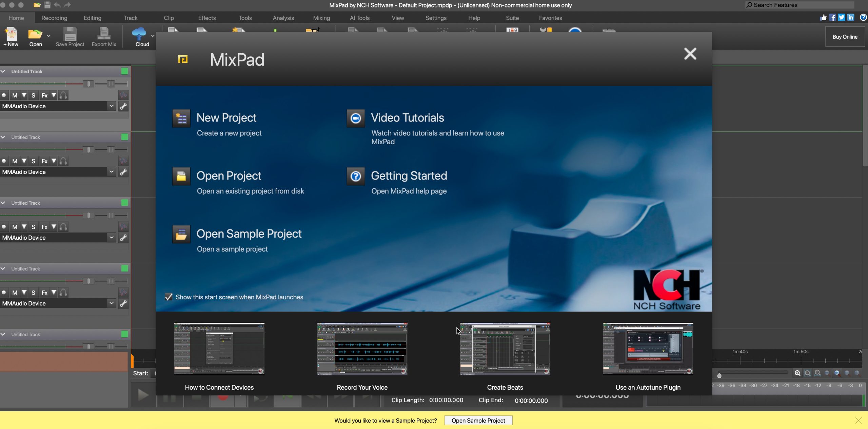Screen dimensions: 868x429
Task: Click the Video Tutorials link text
Action: pyautogui.click(x=407, y=118)
